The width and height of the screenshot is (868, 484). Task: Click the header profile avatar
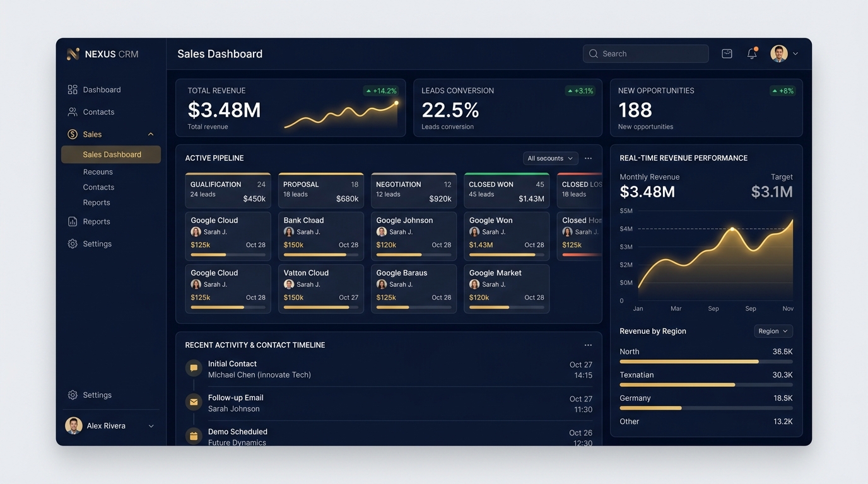point(779,54)
